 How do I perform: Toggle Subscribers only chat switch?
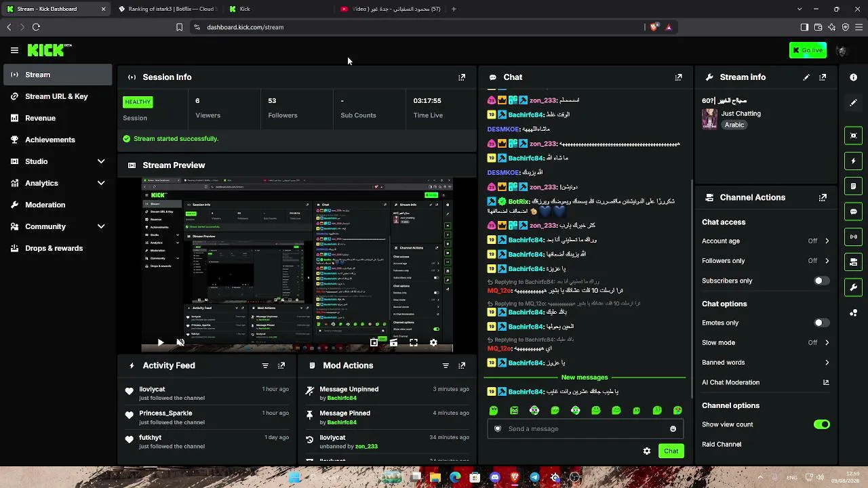[x=821, y=281]
